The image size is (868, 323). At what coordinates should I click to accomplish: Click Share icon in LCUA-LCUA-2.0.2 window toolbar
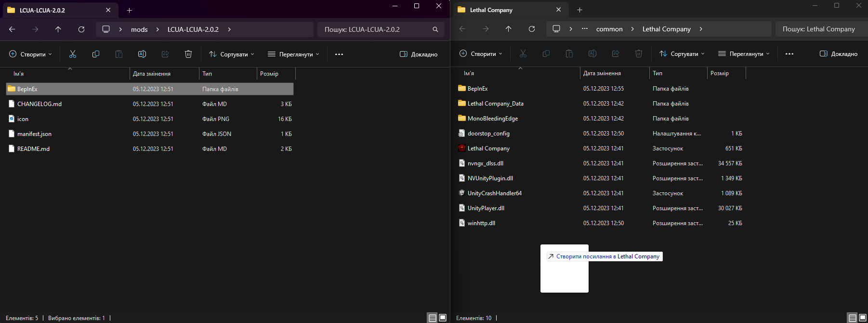tap(165, 54)
